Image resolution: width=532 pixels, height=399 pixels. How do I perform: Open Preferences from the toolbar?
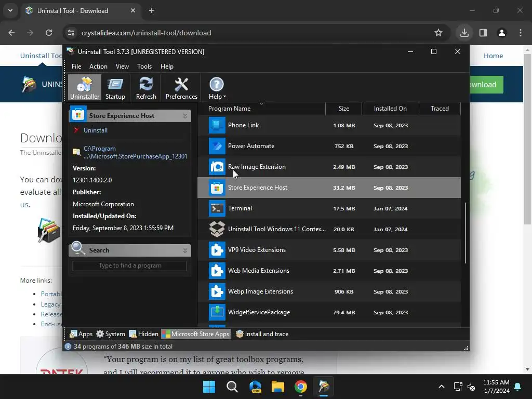(x=181, y=87)
